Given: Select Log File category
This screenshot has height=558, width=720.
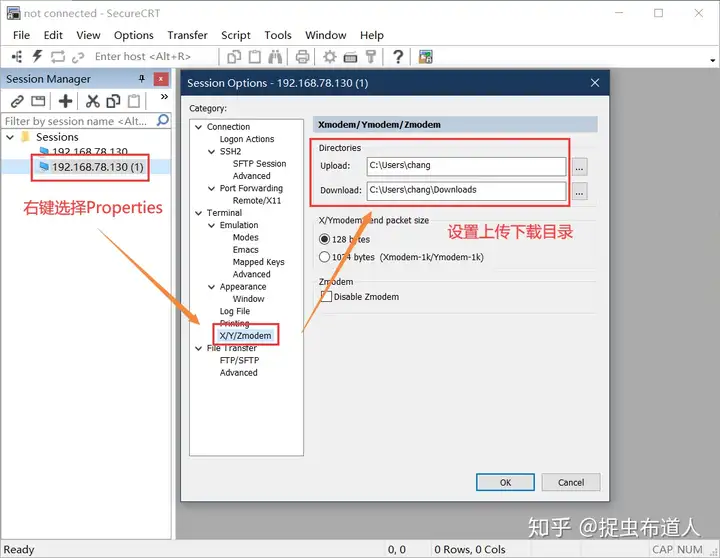Looking at the screenshot, I should point(235,311).
